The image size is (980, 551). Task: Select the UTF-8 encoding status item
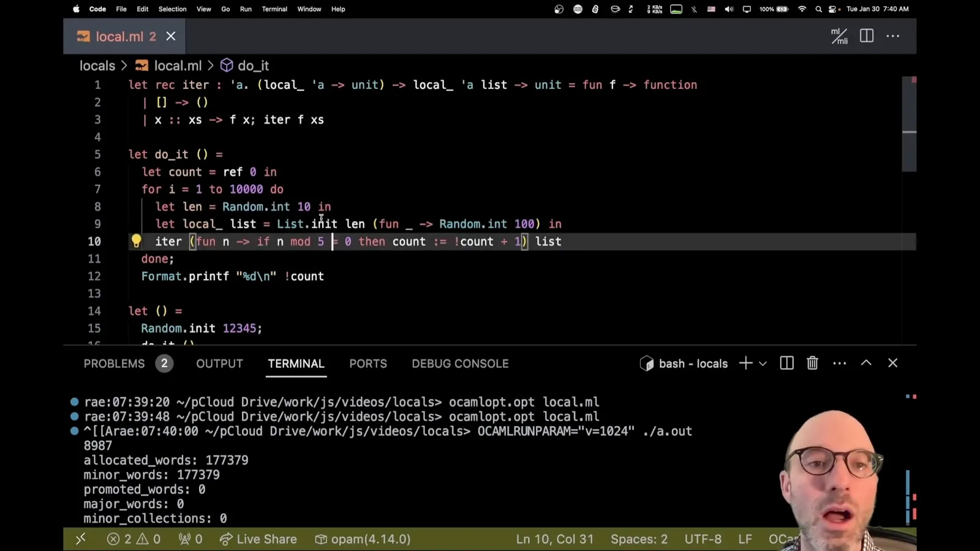coord(703,539)
